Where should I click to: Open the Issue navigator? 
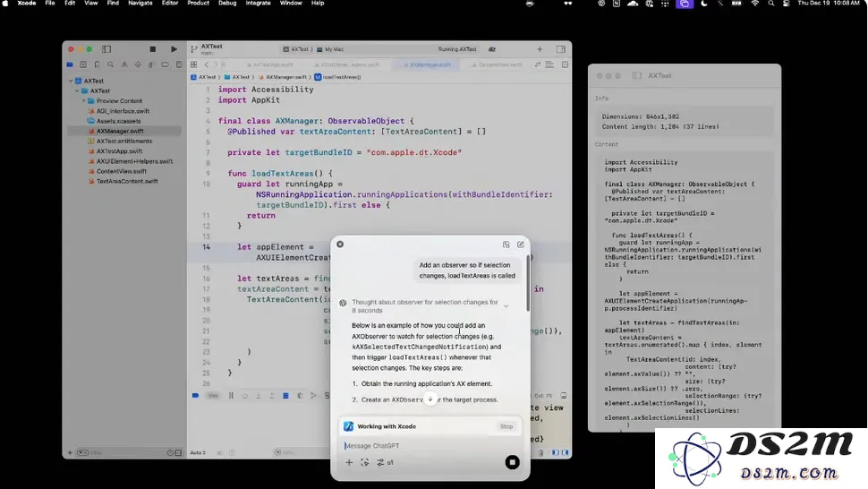[124, 64]
